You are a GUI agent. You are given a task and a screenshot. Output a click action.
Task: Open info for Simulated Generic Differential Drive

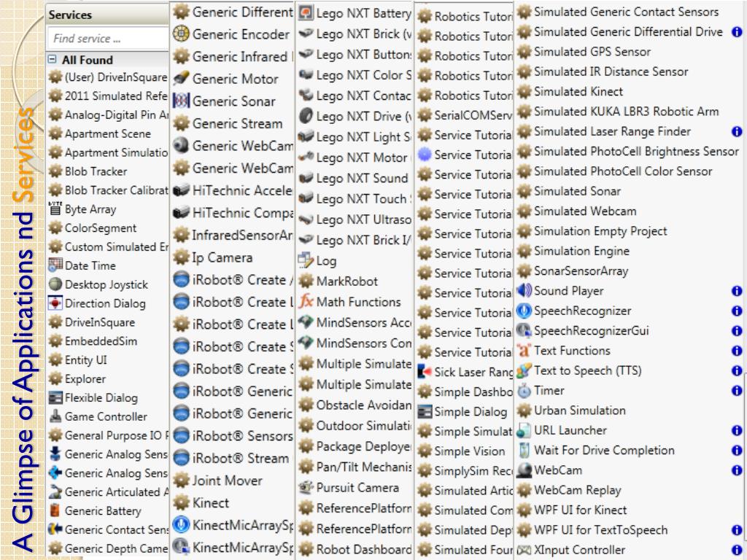click(x=737, y=32)
